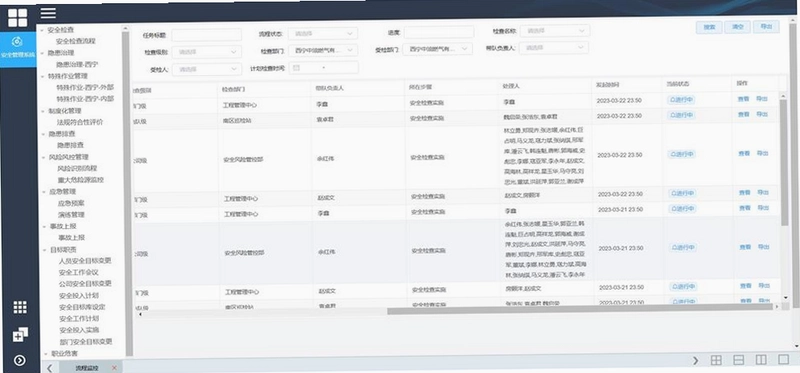The width and height of the screenshot is (800, 373).
Task: Switch to four-pane grid layout icon
Action: tap(716, 360)
